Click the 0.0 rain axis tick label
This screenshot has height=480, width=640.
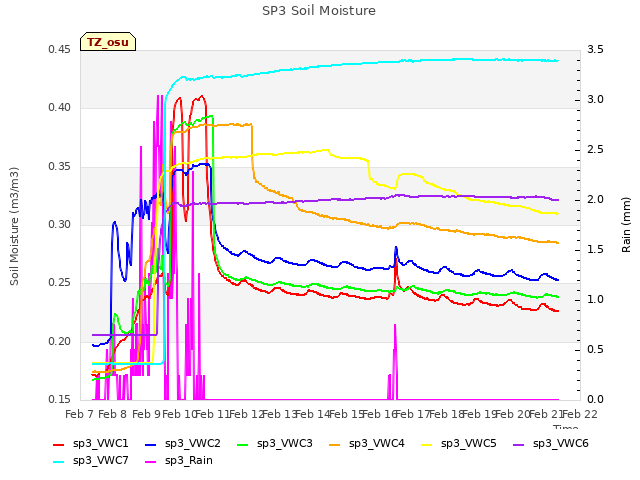pos(595,399)
